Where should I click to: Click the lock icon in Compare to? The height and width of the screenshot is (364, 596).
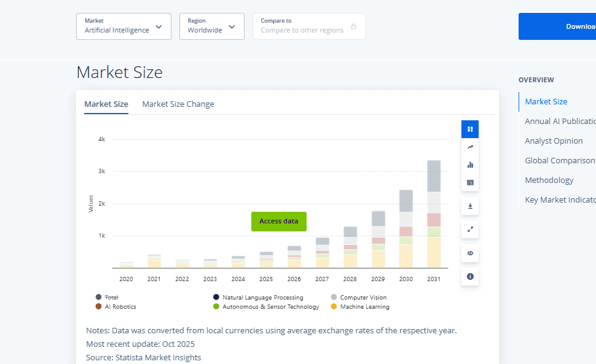tap(353, 26)
